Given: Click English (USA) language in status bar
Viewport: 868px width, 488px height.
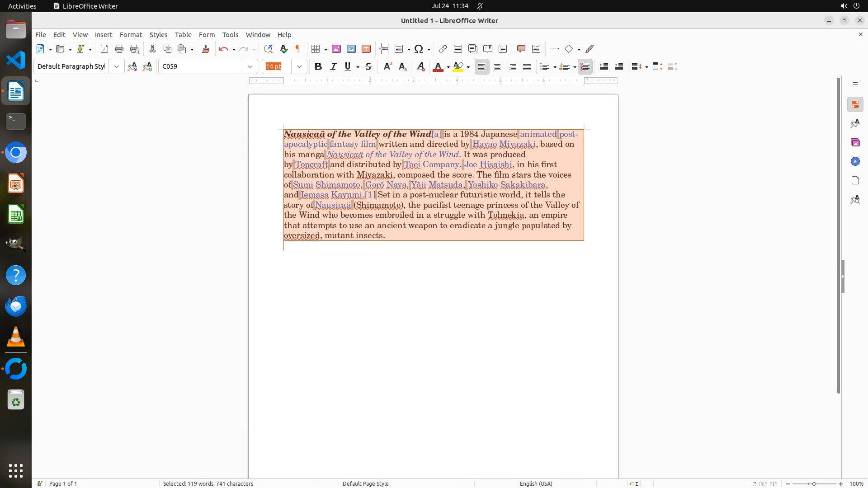Looking at the screenshot, I should 536,483.
